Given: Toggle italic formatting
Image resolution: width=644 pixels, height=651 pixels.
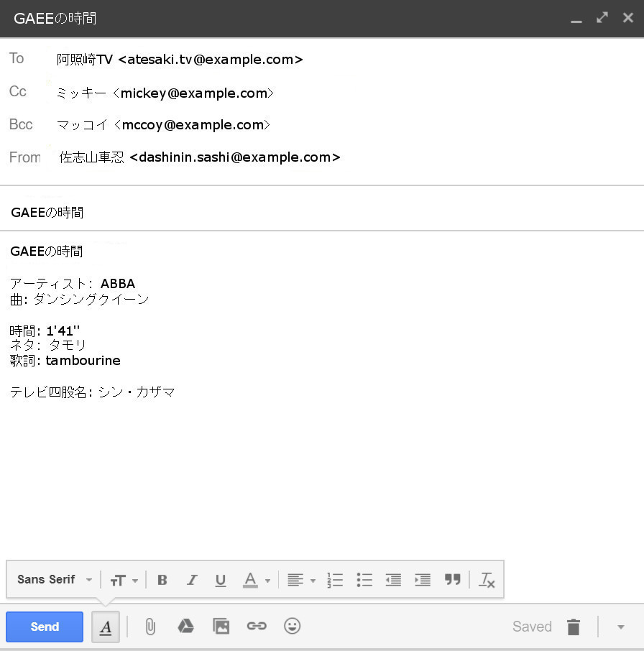Looking at the screenshot, I should tap(191, 579).
